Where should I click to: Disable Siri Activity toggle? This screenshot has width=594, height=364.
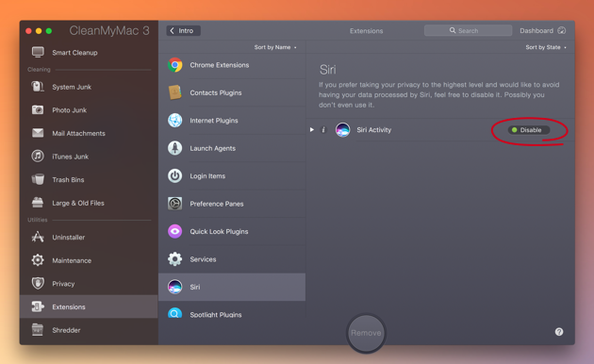528,130
